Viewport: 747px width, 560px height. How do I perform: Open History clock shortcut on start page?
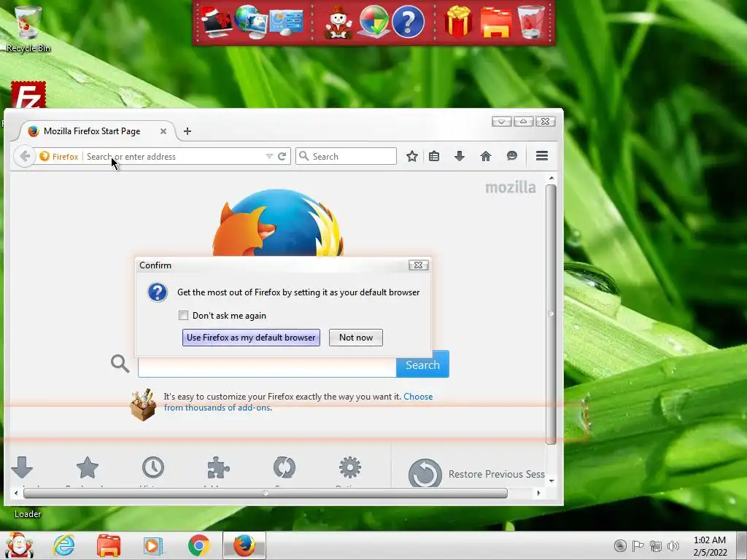(x=153, y=468)
